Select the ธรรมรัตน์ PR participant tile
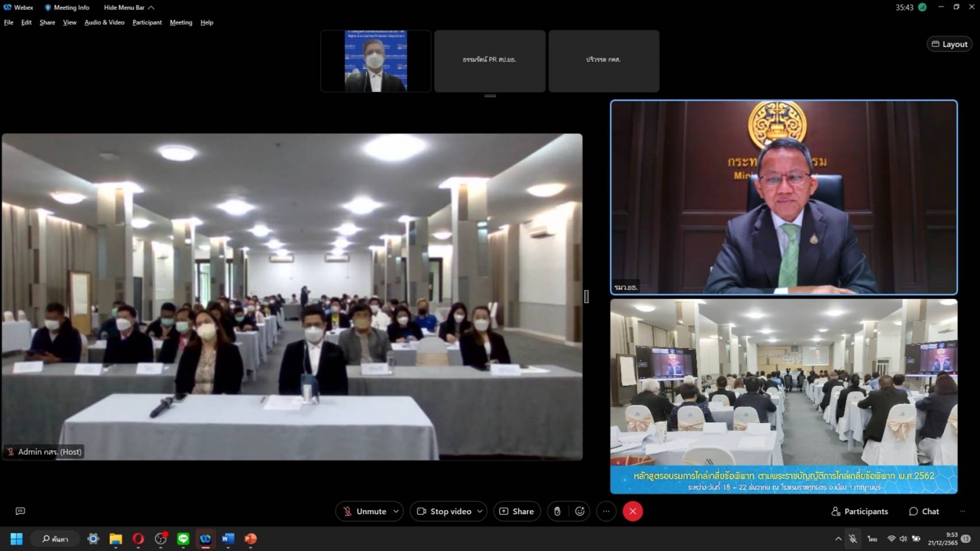 490,61
